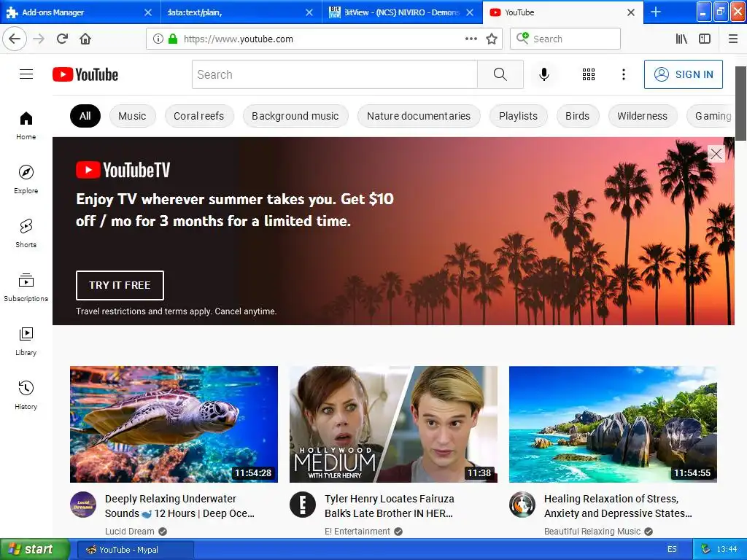Go to Home in the sidebar
747x560 pixels.
(x=26, y=125)
